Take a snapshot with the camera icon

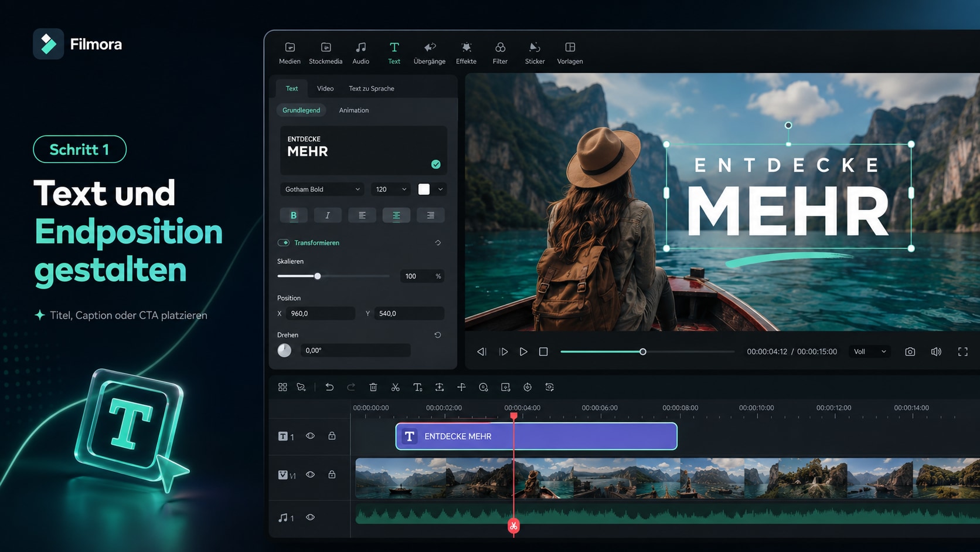[x=910, y=352]
